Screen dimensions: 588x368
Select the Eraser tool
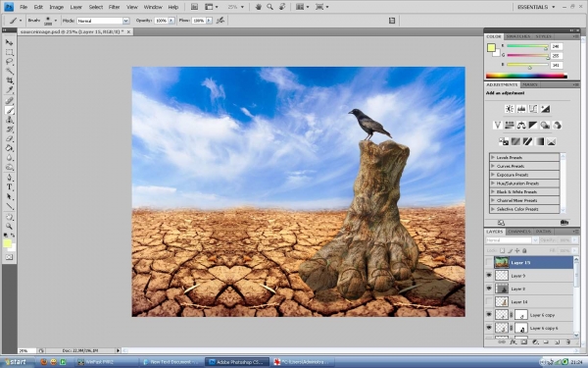[9, 138]
